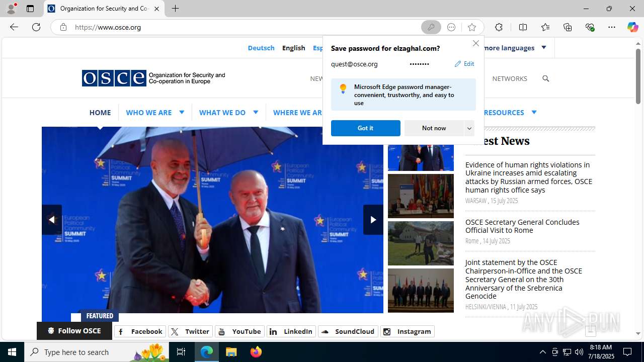
Task: Expand the WHAT WE DO arrow
Action: (x=256, y=112)
